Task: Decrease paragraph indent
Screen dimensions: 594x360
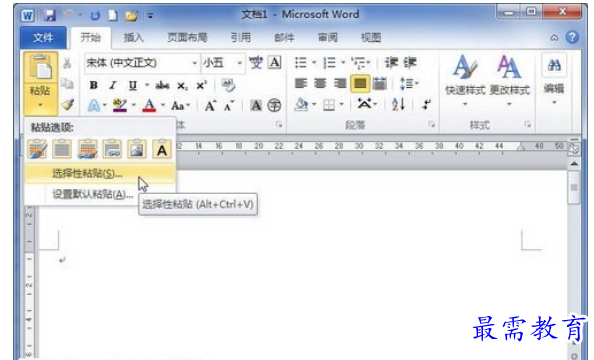Action: pyautogui.click(x=391, y=63)
